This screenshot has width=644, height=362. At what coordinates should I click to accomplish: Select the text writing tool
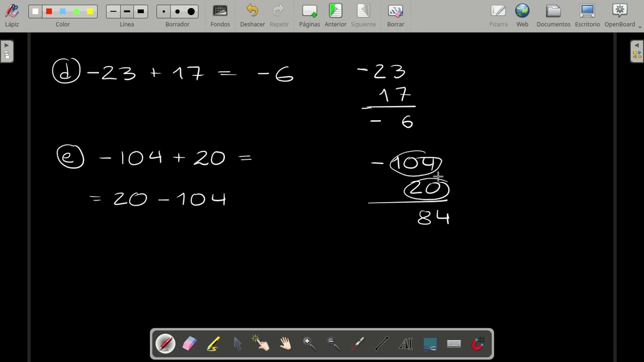point(406,344)
